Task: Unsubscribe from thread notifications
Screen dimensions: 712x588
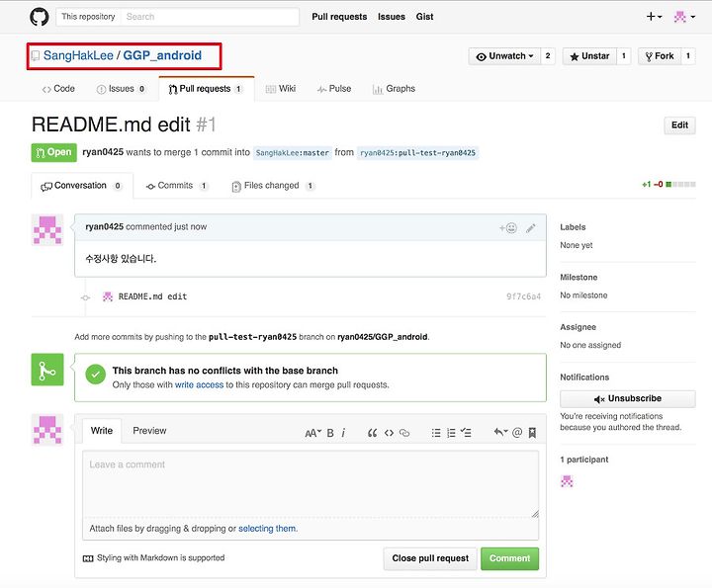Action: tap(628, 399)
